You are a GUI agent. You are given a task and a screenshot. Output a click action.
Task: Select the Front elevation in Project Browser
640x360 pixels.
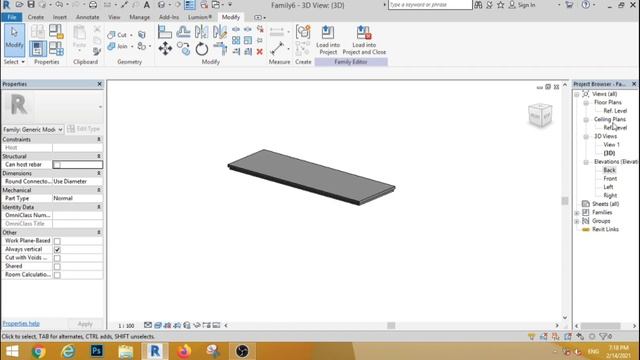coord(610,179)
